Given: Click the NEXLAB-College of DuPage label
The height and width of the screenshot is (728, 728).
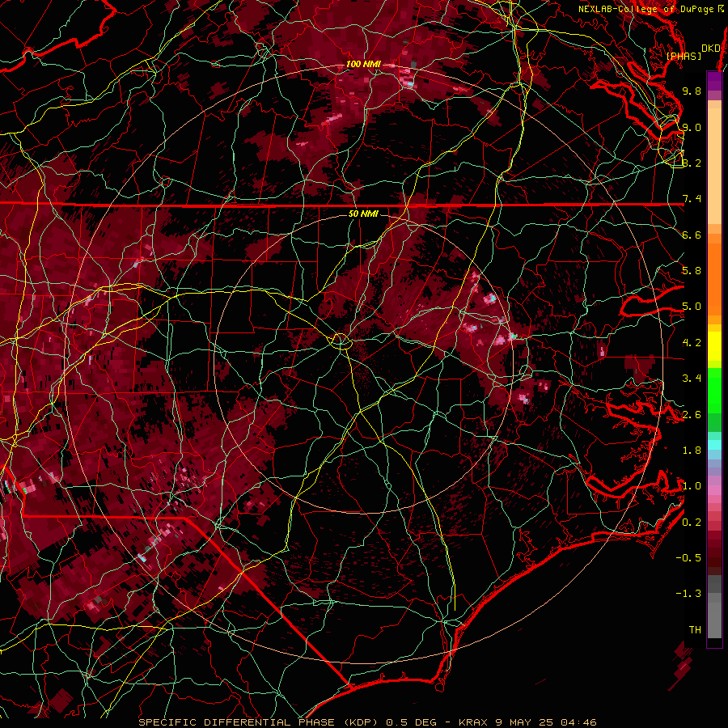Looking at the screenshot, I should [647, 9].
